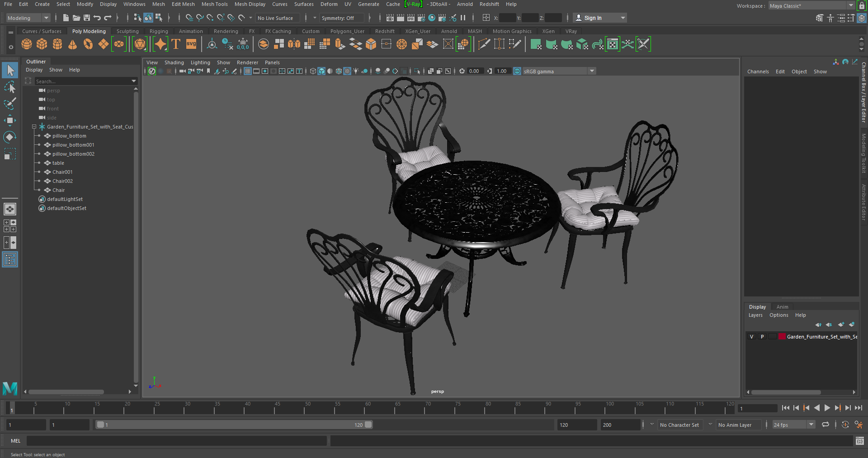Click the MEL command input field
868x458 pixels.
point(176,441)
